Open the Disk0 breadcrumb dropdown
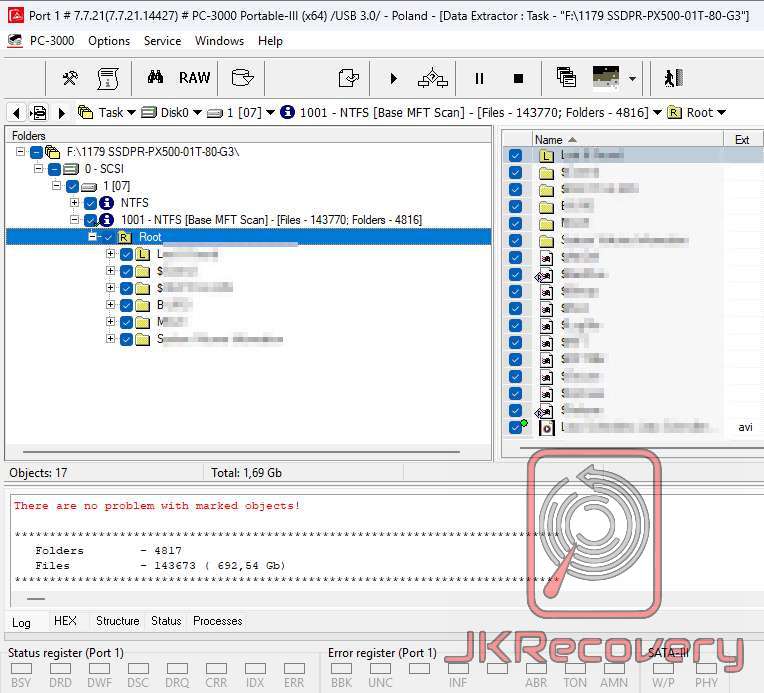 coord(197,113)
